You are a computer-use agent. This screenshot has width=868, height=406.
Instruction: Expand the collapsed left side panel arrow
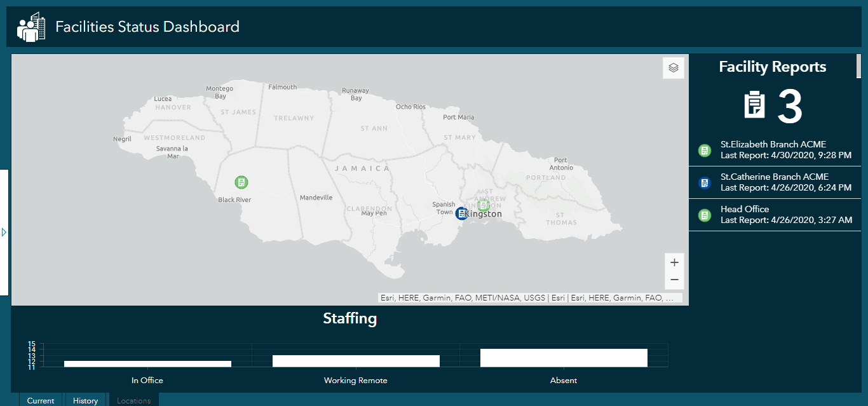click(x=4, y=233)
